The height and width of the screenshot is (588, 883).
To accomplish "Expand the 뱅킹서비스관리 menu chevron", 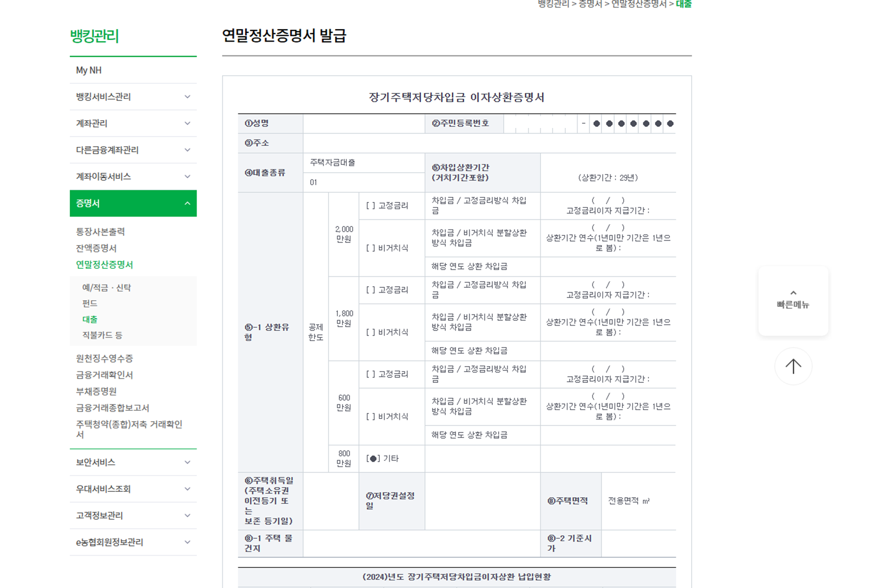I will [x=187, y=97].
